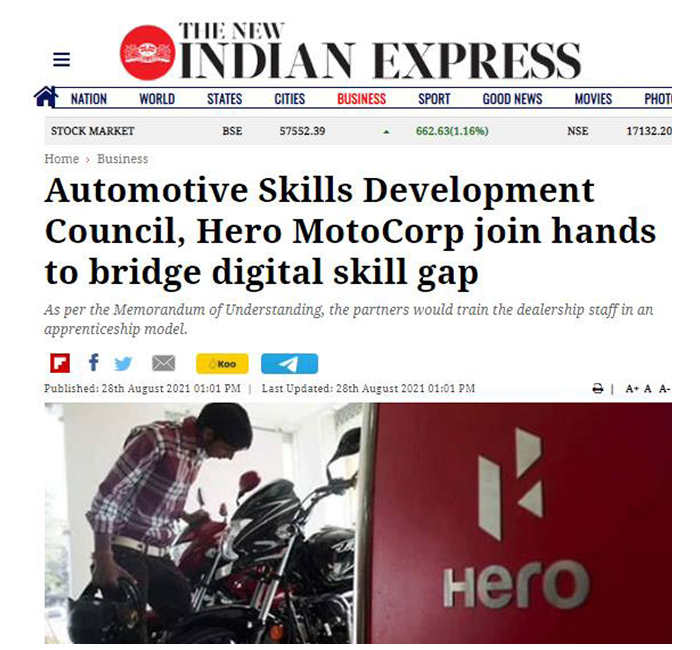Print the article using printer icon

[597, 389]
